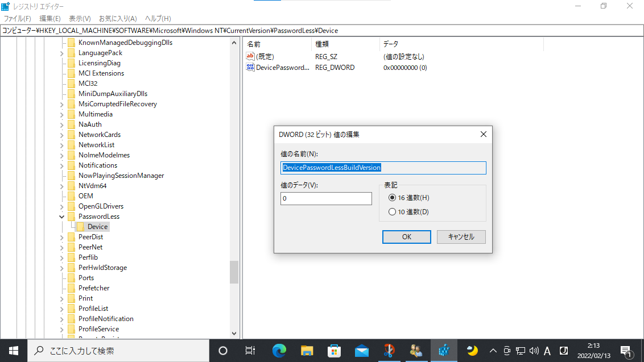
Task: Open the お気に入り(A) menu
Action: pos(118,19)
